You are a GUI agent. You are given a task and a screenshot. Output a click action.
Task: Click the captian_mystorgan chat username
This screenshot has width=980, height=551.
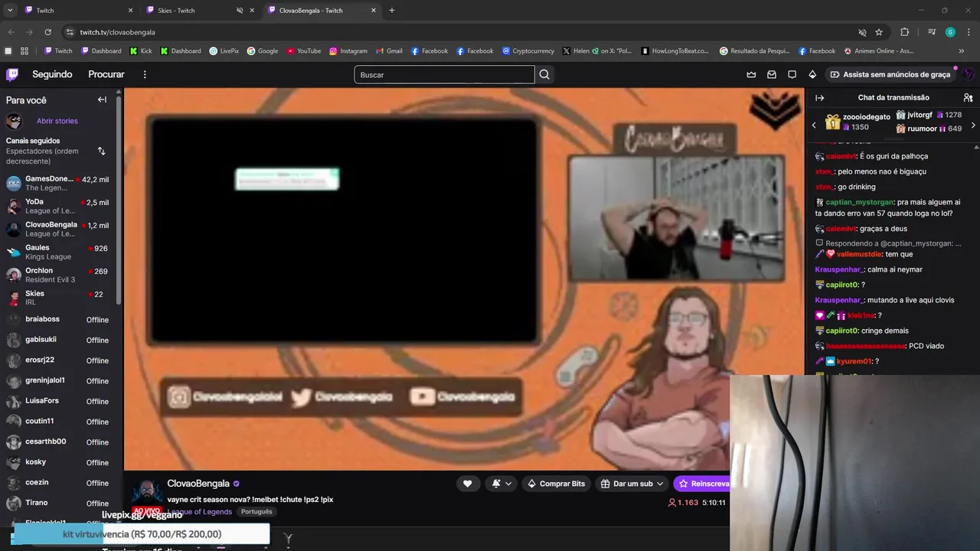pyautogui.click(x=861, y=202)
